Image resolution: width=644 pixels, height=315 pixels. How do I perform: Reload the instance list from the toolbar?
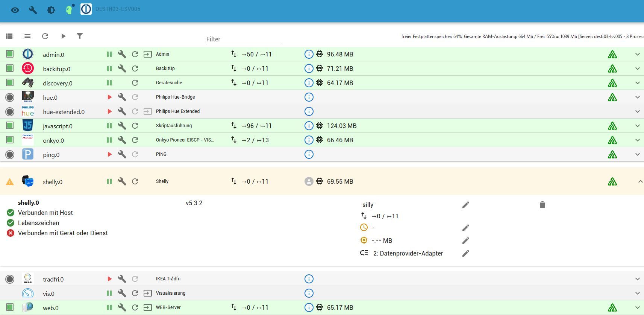point(45,36)
